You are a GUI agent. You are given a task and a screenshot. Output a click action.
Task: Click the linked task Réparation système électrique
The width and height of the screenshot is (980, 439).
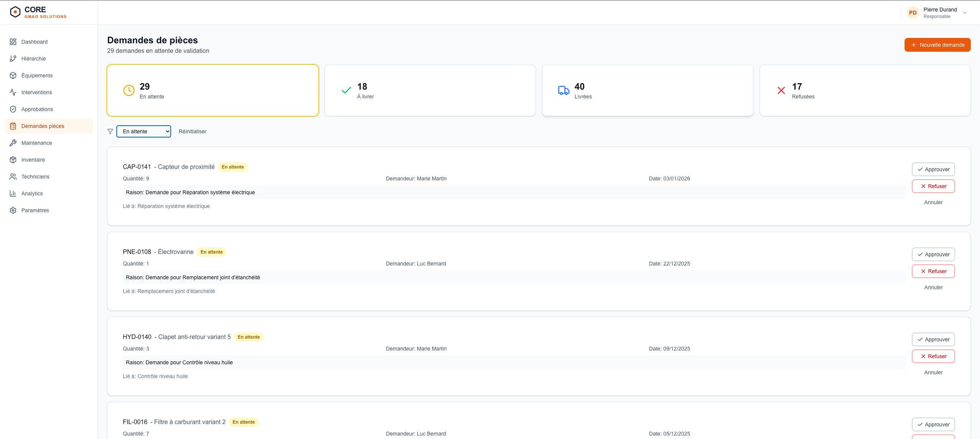tap(173, 206)
